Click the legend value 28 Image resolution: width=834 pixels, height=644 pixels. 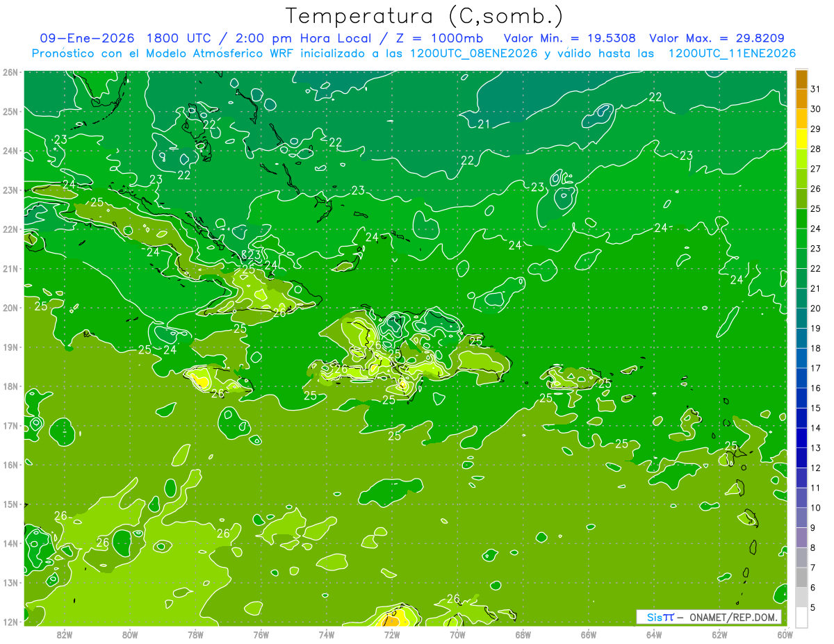point(815,149)
